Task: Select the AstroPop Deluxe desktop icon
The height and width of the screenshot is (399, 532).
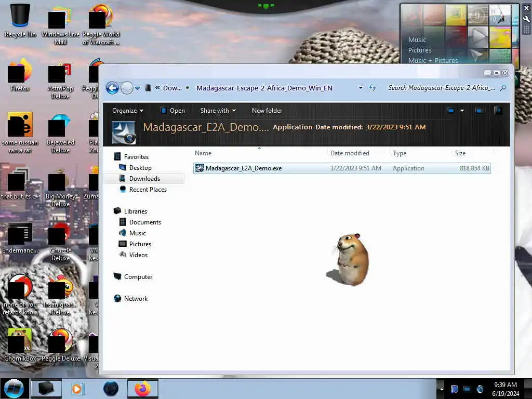Action: click(x=60, y=80)
